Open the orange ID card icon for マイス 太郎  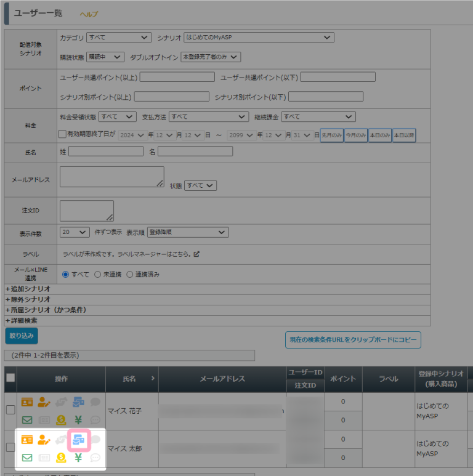[27, 440]
